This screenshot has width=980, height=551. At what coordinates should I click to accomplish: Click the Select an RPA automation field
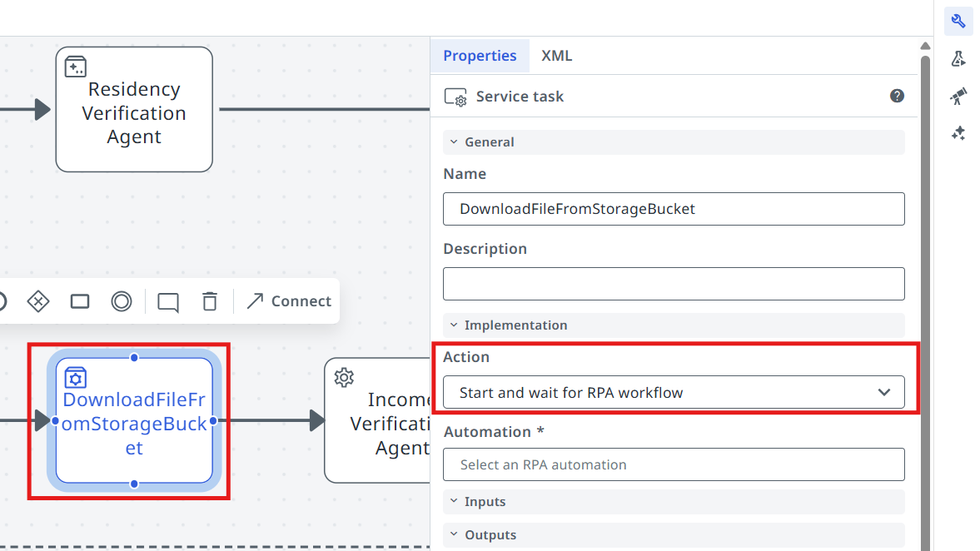pyautogui.click(x=674, y=464)
